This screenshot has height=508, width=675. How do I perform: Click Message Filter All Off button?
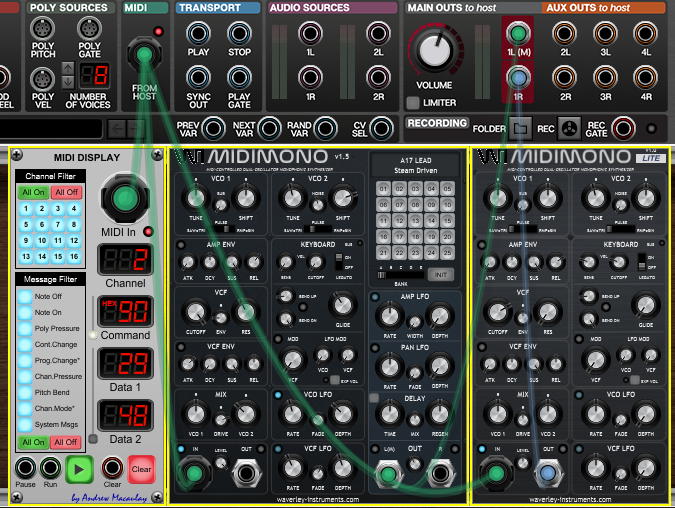pyautogui.click(x=65, y=442)
